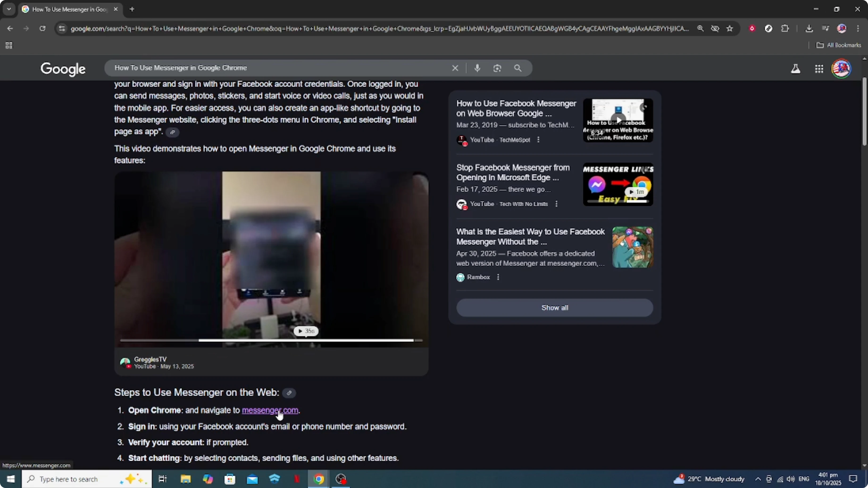Viewport: 868px width, 488px height.
Task: Launch OBS Studio from the taskbar
Action: pyautogui.click(x=341, y=479)
